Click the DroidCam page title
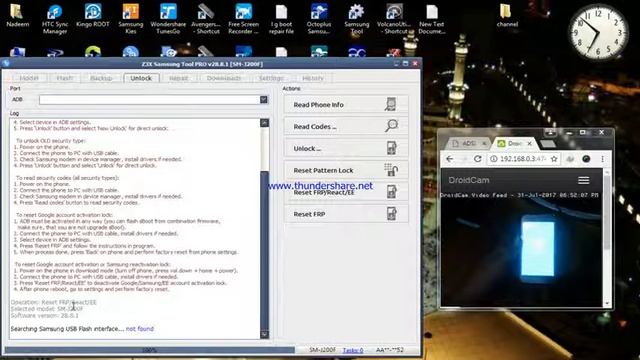 469,180
